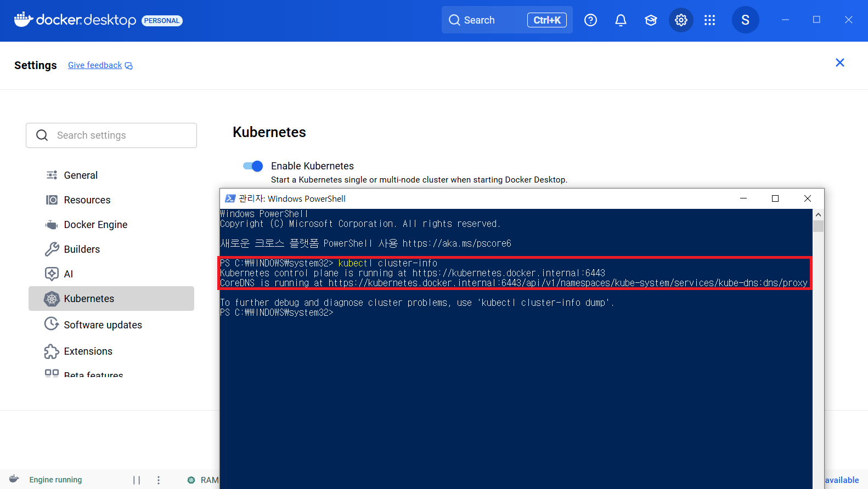Click the PowerShell scrollbar up arrow
This screenshot has height=489, width=868.
click(x=818, y=214)
